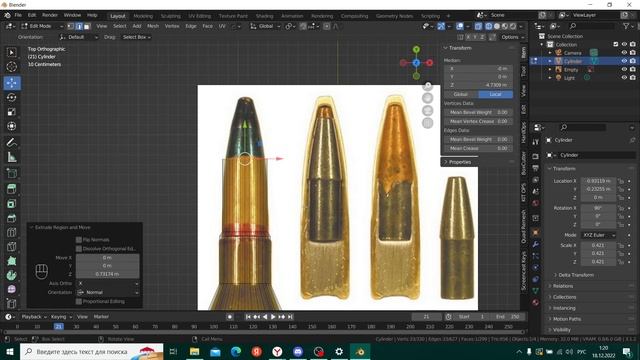The height and width of the screenshot is (360, 640).
Task: Open the XYZ Euler mode dropdown
Action: click(x=598, y=235)
